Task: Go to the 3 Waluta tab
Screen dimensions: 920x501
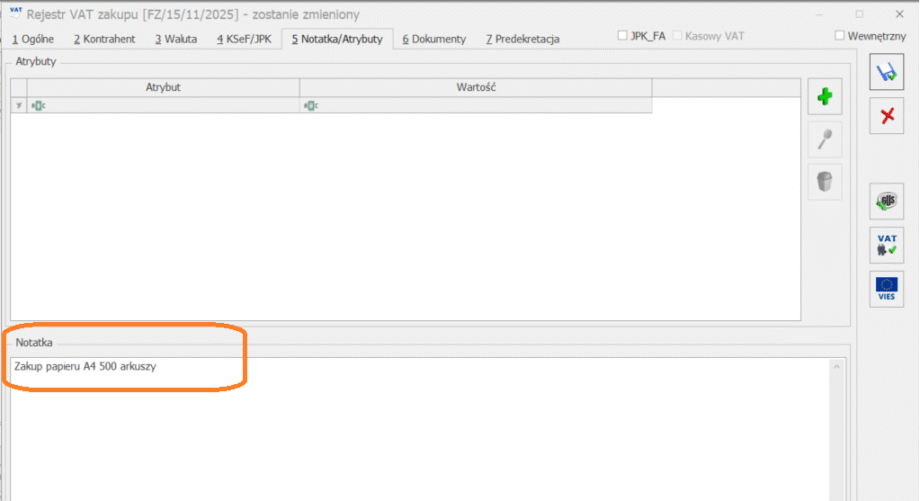Action: click(x=176, y=39)
